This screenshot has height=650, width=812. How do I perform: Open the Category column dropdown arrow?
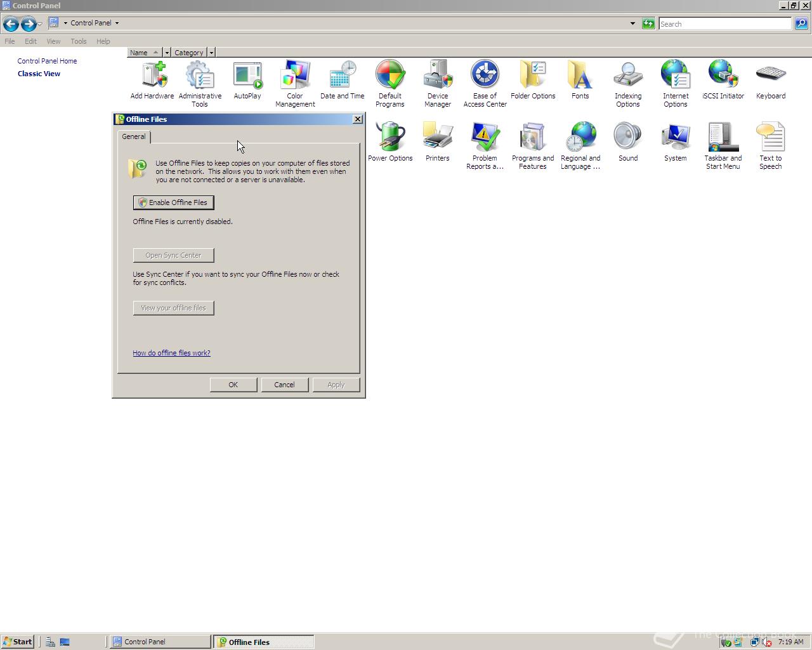(211, 53)
